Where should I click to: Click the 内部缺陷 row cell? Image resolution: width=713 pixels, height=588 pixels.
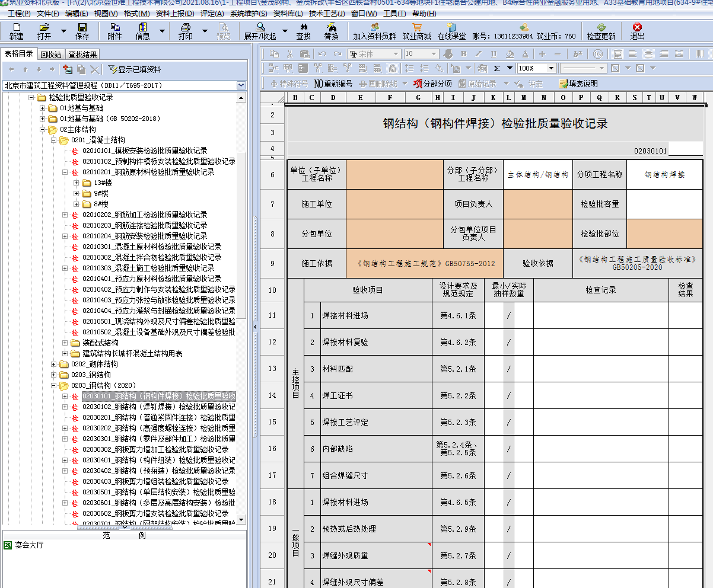tap(377, 449)
